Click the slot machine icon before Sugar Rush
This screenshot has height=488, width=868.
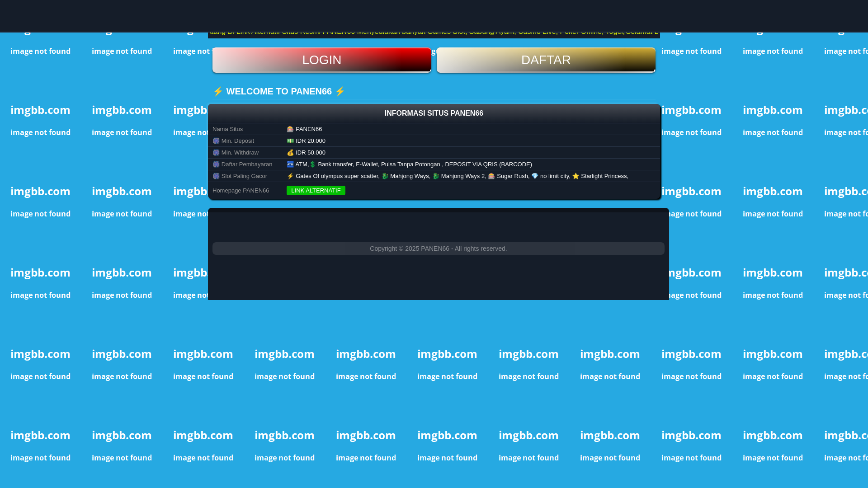click(x=491, y=176)
